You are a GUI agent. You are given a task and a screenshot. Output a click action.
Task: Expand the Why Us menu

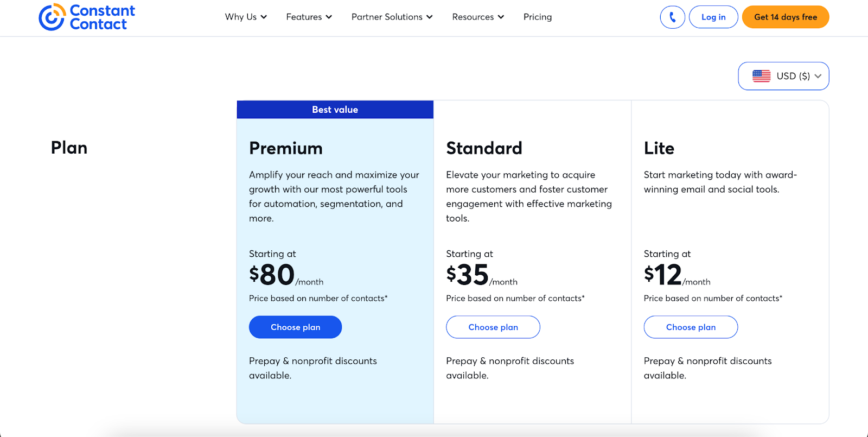245,17
